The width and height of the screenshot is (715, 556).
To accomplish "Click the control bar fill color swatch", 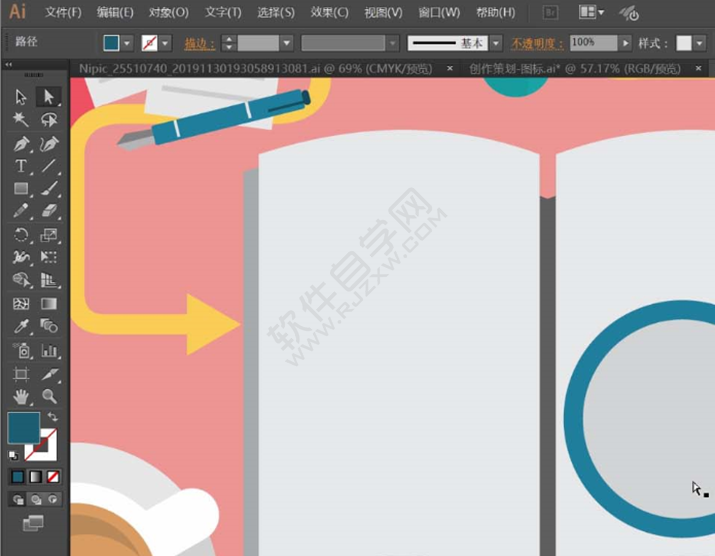I will [111, 43].
